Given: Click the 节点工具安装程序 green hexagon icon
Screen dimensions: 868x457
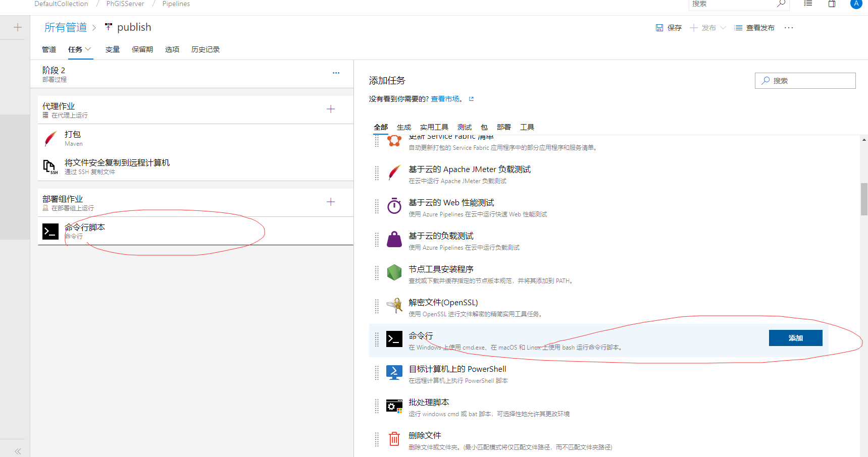Looking at the screenshot, I should pos(394,273).
